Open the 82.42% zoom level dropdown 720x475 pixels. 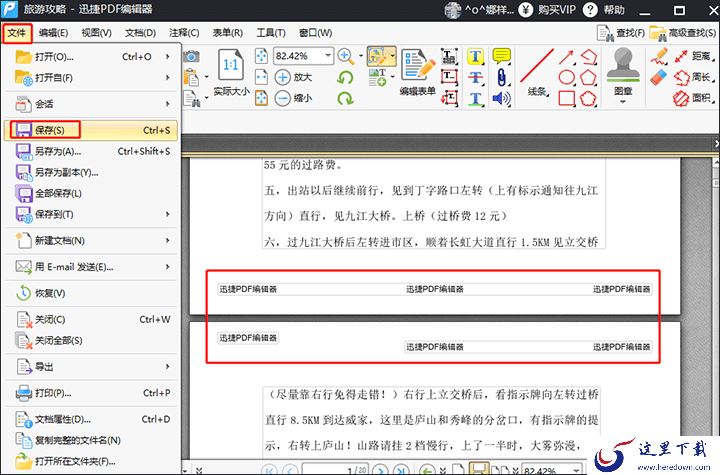pyautogui.click(x=327, y=56)
